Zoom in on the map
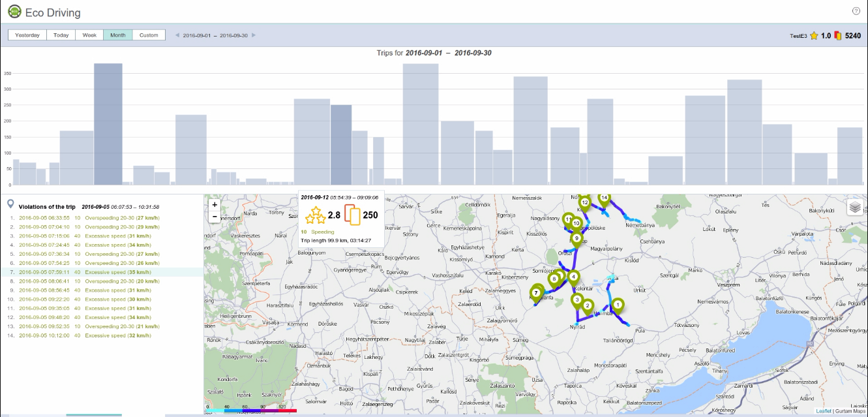This screenshot has height=417, width=868. 215,204
